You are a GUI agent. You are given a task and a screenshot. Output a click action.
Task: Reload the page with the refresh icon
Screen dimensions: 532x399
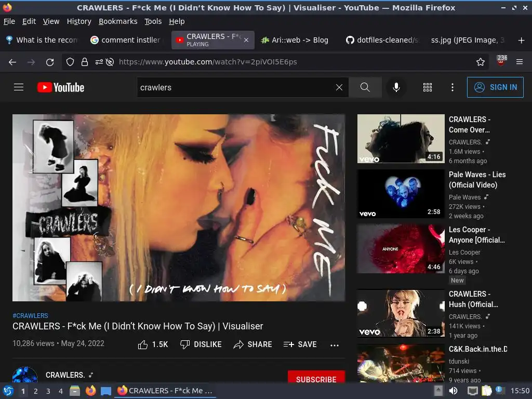click(x=50, y=62)
